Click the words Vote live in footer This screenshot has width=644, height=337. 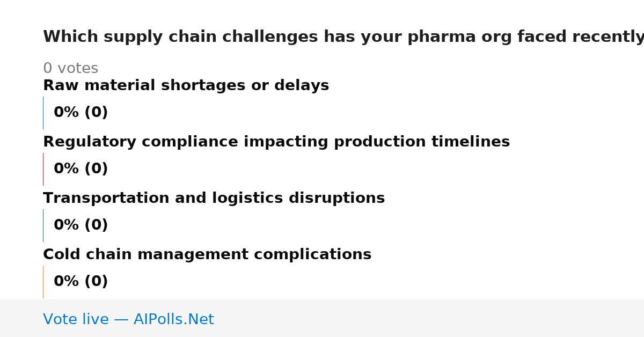pos(76,319)
